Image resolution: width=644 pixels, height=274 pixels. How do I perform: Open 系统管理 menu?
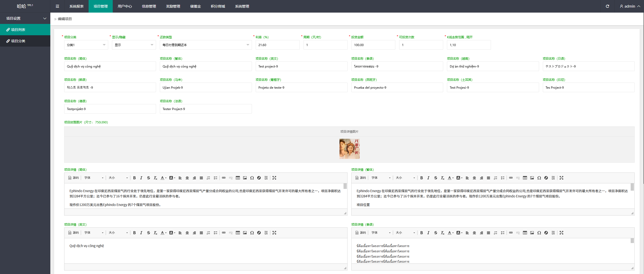[x=242, y=6]
